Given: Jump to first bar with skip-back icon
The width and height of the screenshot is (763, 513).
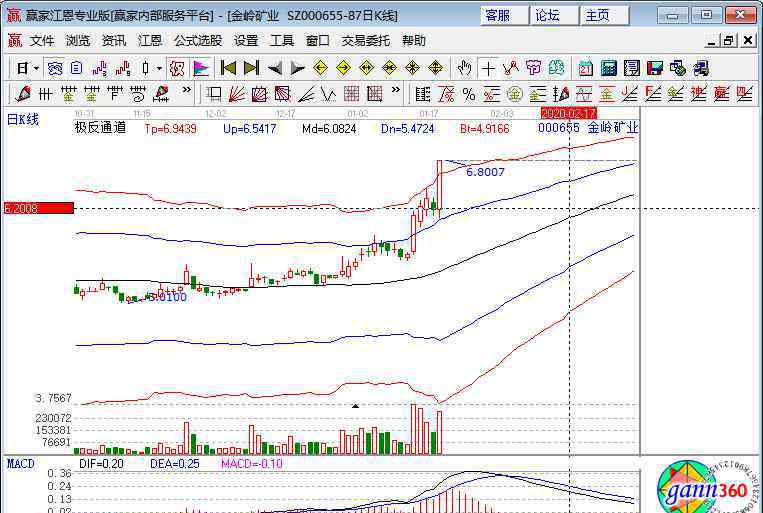Looking at the screenshot, I should (x=228, y=68).
